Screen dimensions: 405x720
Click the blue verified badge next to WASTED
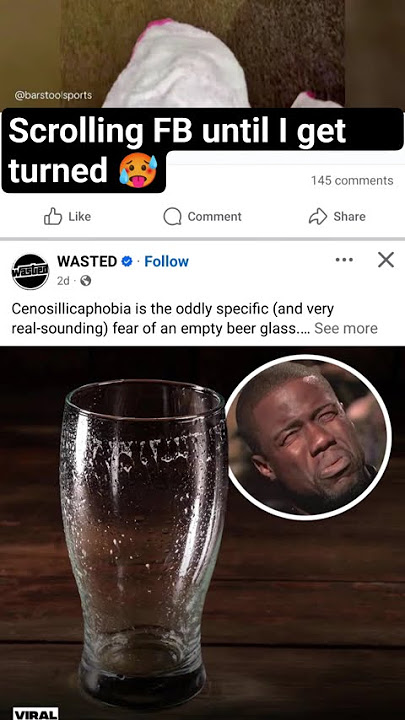126,261
